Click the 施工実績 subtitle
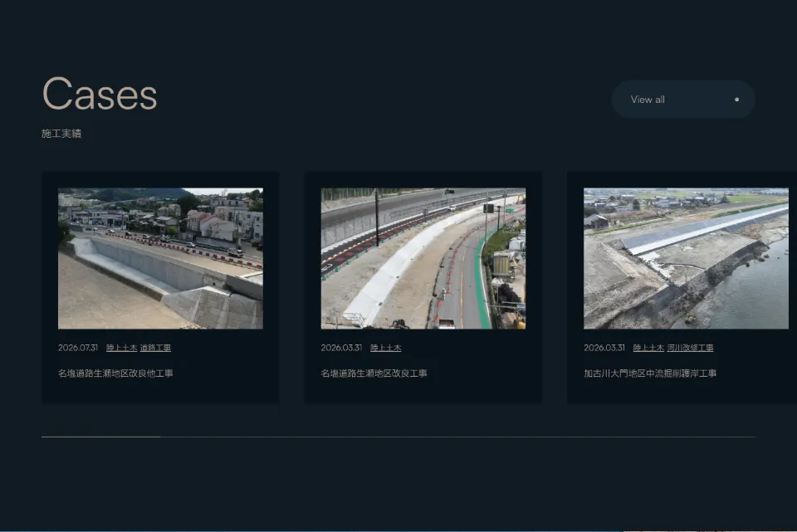The image size is (797, 532). [61, 134]
